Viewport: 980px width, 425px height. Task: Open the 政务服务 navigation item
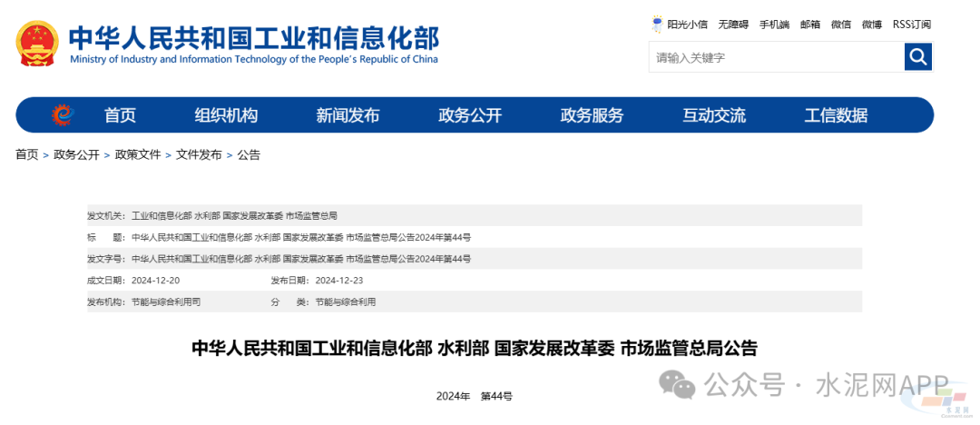[x=592, y=115]
